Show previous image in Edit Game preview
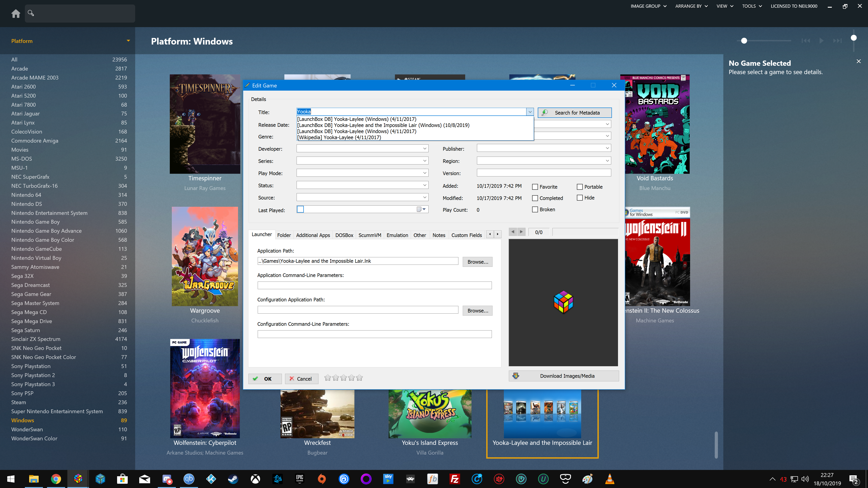This screenshot has height=488, width=868. (513, 232)
